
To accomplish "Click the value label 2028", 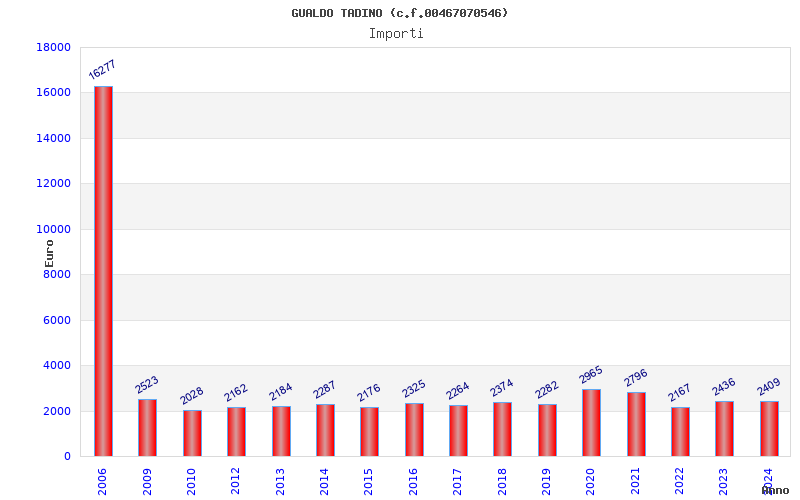I will click(x=192, y=396).
